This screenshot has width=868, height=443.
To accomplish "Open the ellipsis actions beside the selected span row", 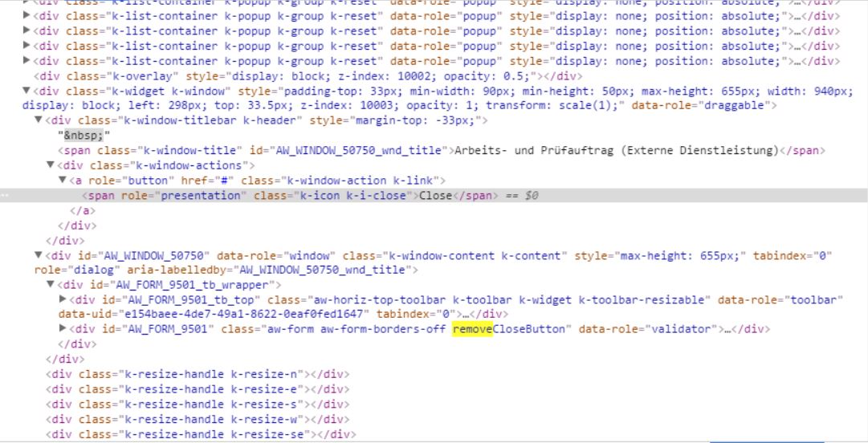I will coord(3,195).
